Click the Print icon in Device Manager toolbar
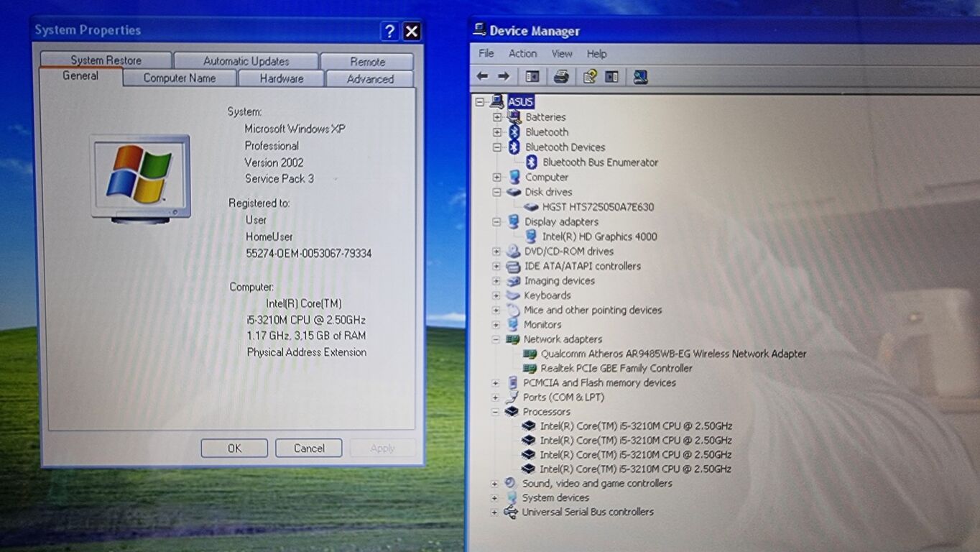Screen dimensions: 980x552 561,76
